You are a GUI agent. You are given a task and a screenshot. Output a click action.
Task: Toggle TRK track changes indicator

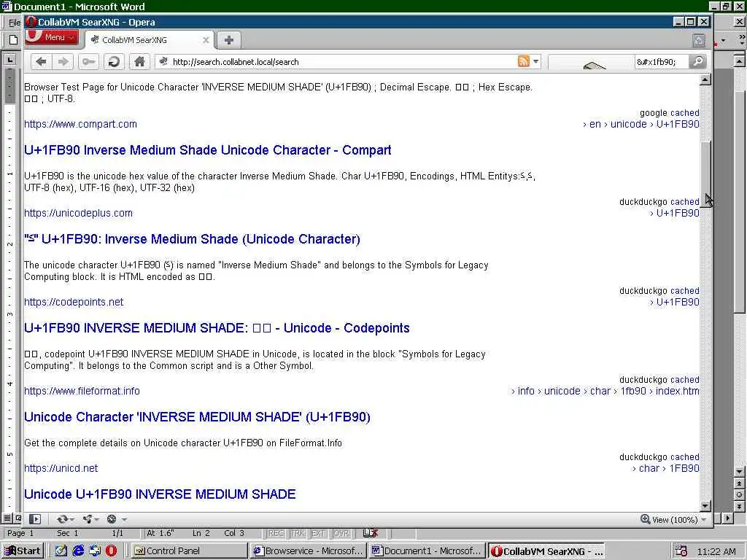[x=298, y=533]
